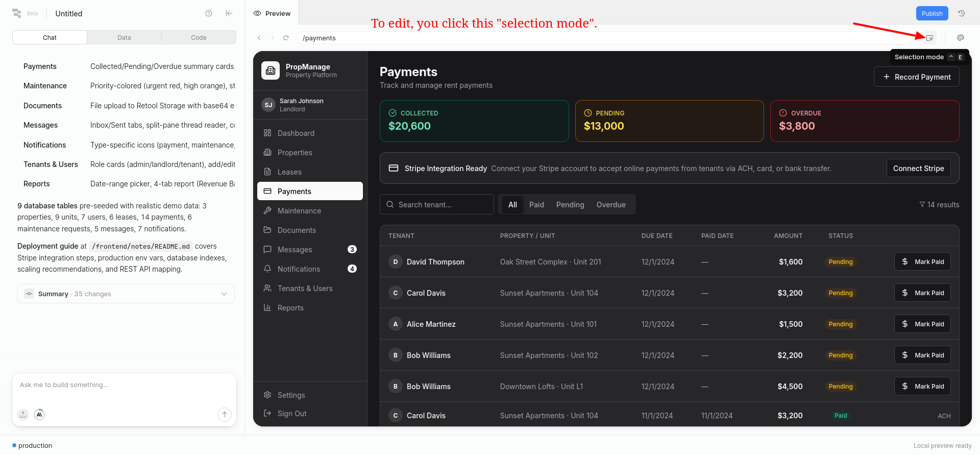Select the Payments sidebar item
Image resolution: width=980 pixels, height=455 pixels.
tap(310, 191)
